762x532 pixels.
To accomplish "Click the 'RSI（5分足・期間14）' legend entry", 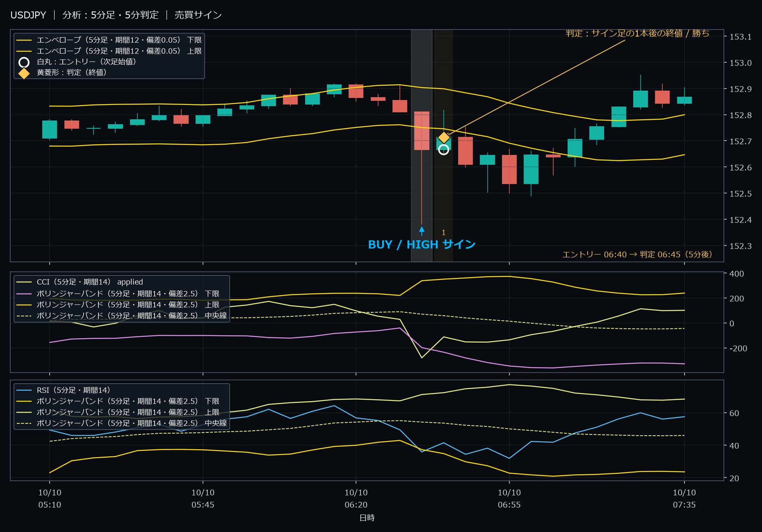I will point(63,390).
